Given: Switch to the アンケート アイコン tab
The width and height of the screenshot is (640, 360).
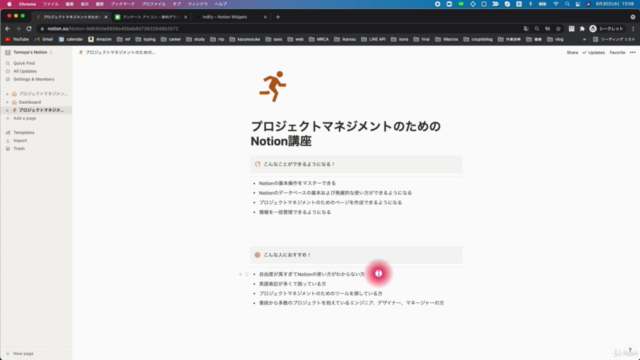Looking at the screenshot, I should (151, 17).
